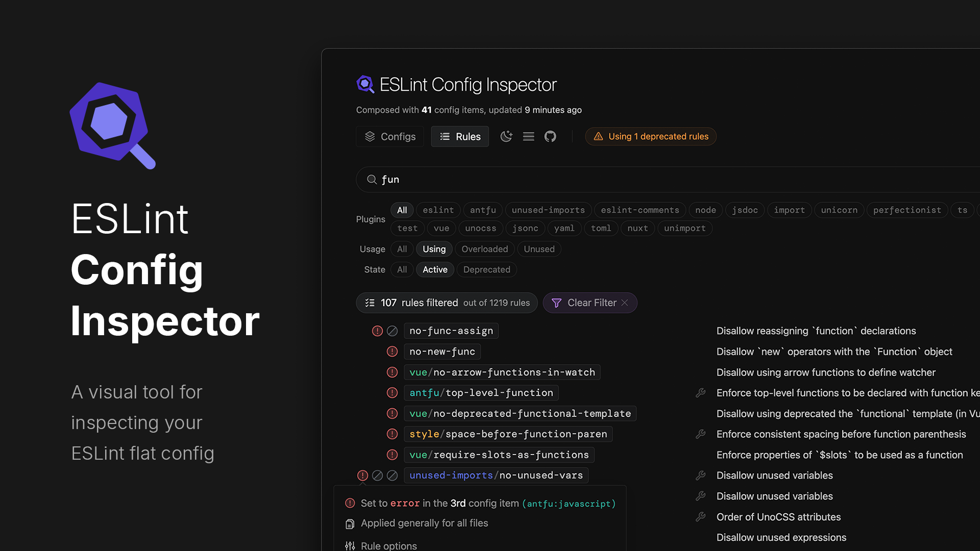Click the unused-imports plugin tag
980x551 pixels.
pos(548,211)
